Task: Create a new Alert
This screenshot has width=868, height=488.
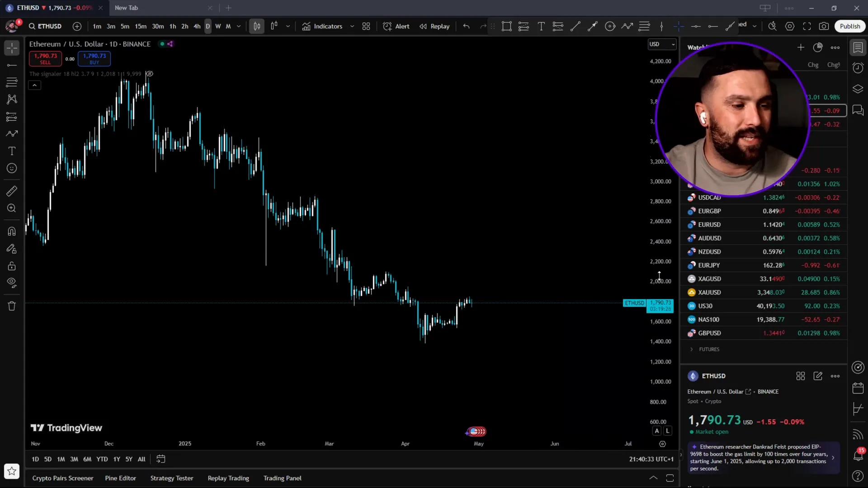Action: pos(396,26)
